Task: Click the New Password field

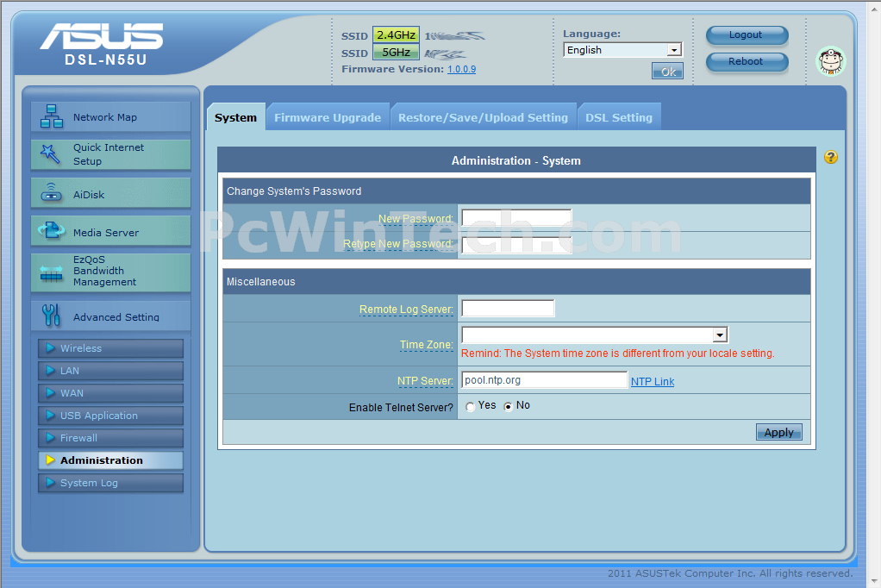Action: (516, 218)
